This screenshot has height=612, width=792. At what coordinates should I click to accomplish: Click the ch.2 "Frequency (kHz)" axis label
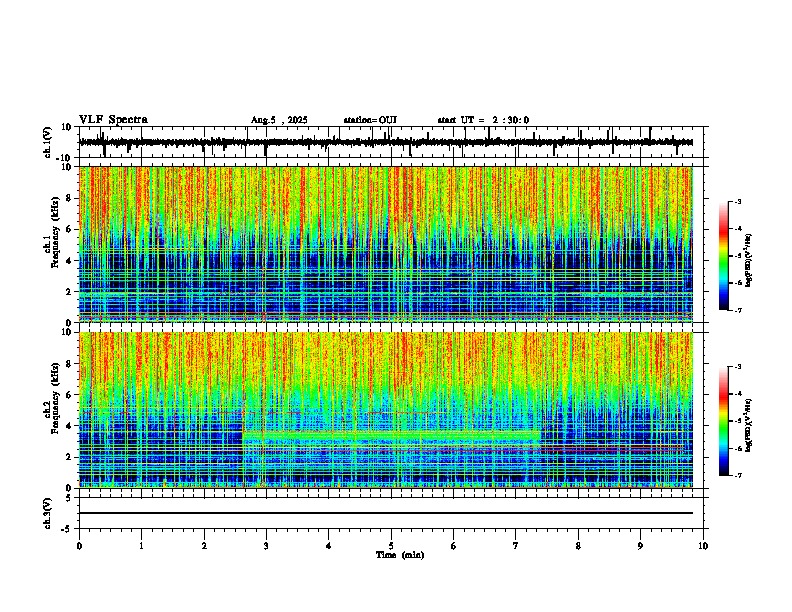point(55,398)
